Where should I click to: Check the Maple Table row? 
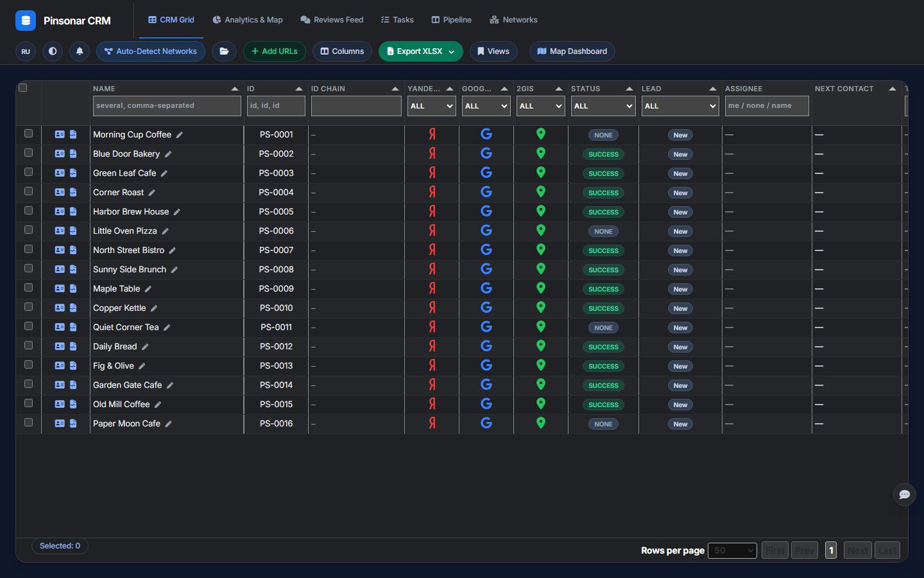(x=28, y=288)
